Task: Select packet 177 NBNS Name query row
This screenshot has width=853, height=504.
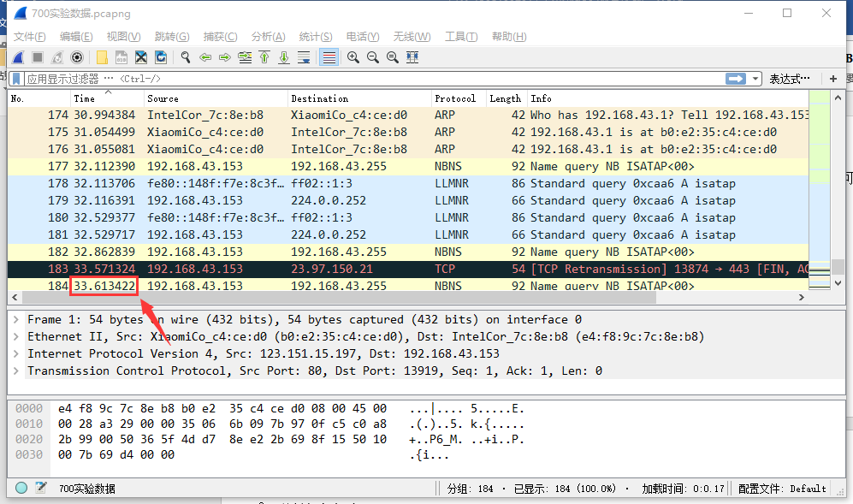Action: 408,166
